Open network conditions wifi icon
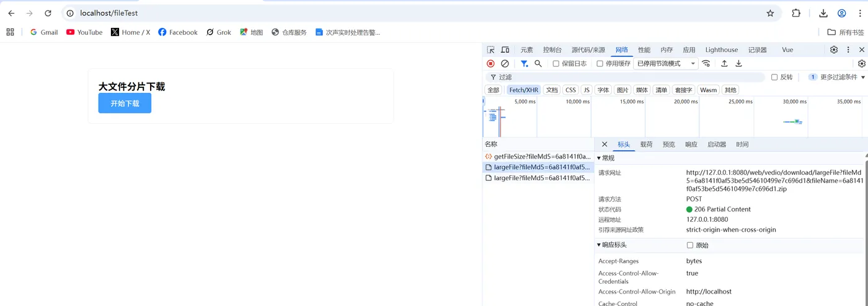 point(706,63)
